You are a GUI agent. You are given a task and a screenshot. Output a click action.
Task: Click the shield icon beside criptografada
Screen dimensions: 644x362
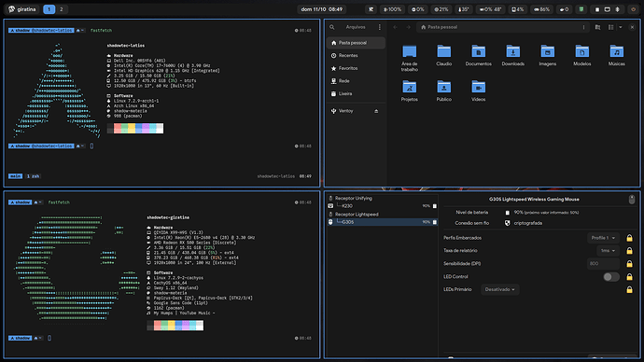click(x=507, y=223)
